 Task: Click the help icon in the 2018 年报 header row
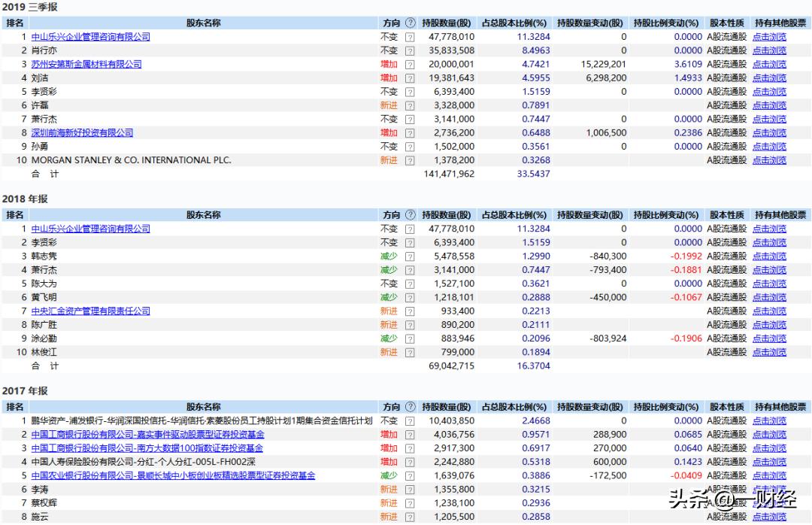(x=409, y=214)
